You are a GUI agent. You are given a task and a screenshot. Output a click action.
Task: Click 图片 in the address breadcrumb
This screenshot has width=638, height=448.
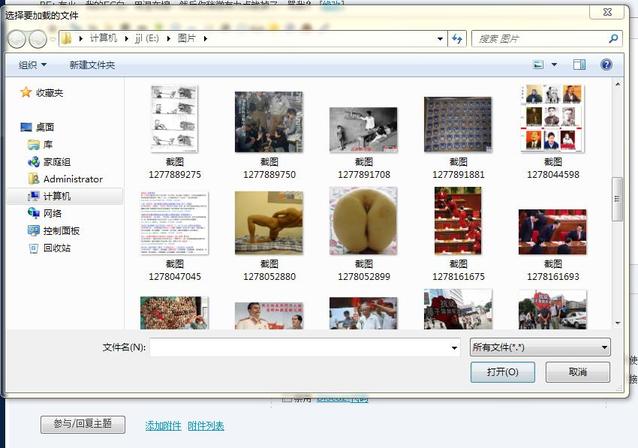click(187, 38)
